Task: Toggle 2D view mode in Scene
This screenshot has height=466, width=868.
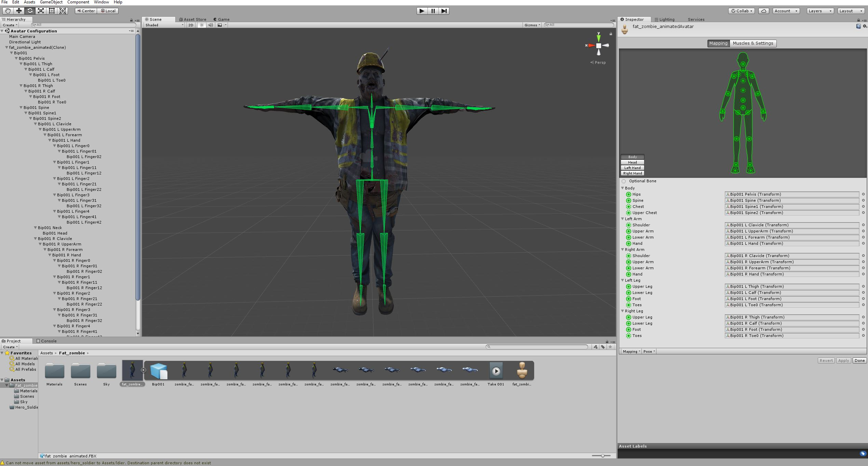Action: pos(191,25)
